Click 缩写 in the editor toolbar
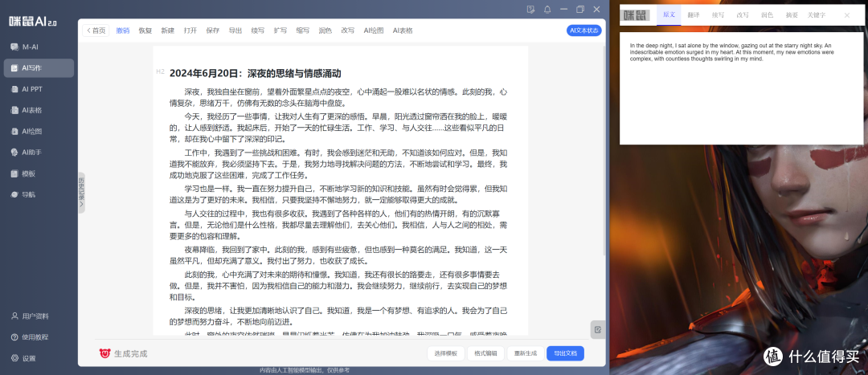The width and height of the screenshot is (868, 375). click(x=303, y=31)
